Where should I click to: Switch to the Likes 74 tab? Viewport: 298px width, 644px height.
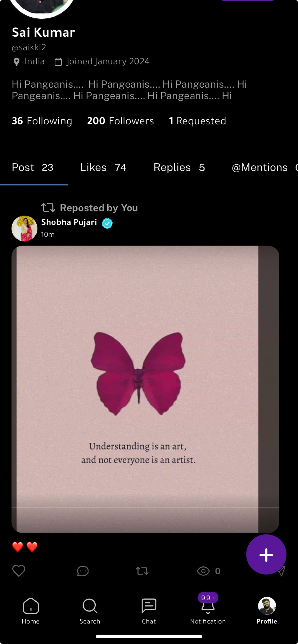coord(103,167)
